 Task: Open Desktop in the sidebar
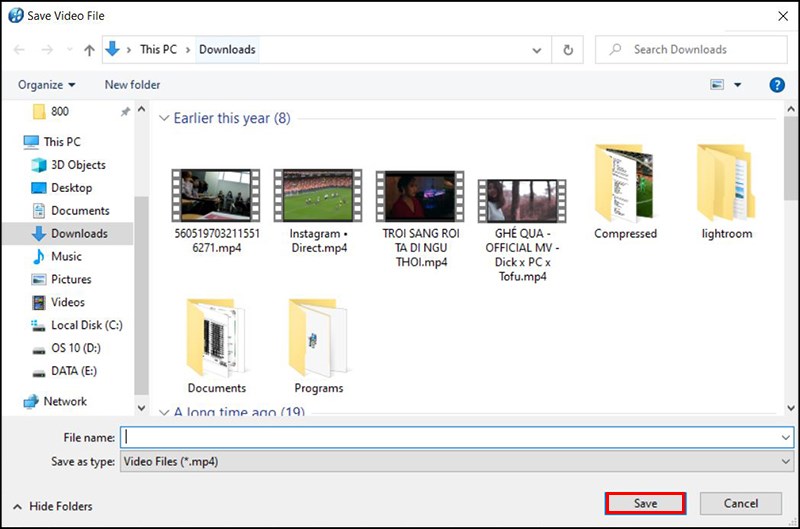tap(62, 188)
